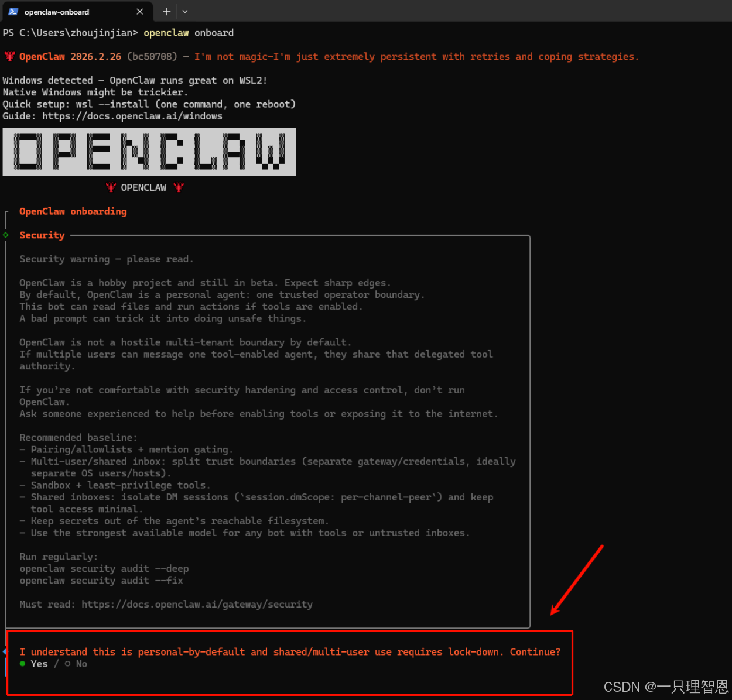Click the lobster icon before OpenClaw 2026.2.26
Viewport: 732px width, 700px height.
point(9,57)
